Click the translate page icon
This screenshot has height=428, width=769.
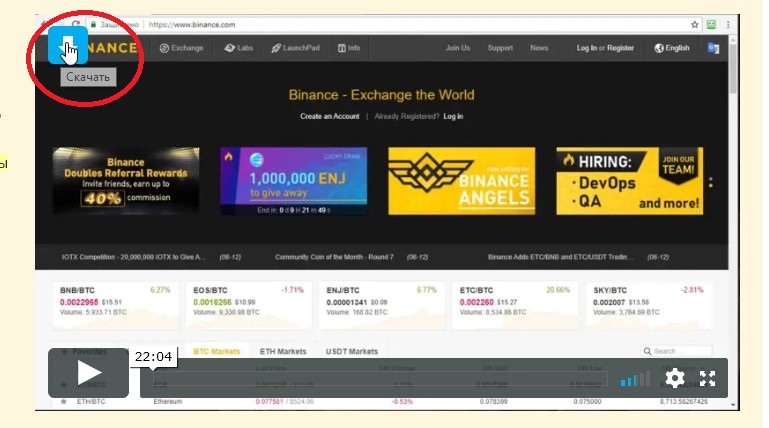714,48
